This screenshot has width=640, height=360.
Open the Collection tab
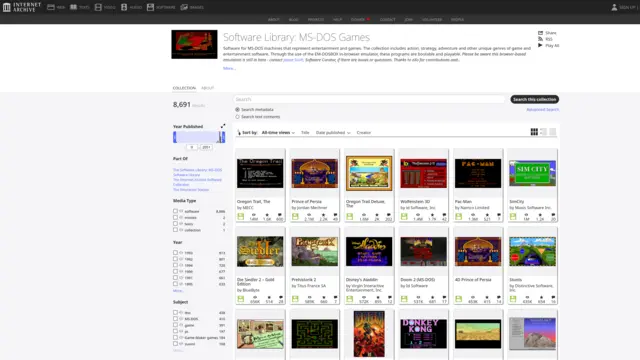(184, 88)
